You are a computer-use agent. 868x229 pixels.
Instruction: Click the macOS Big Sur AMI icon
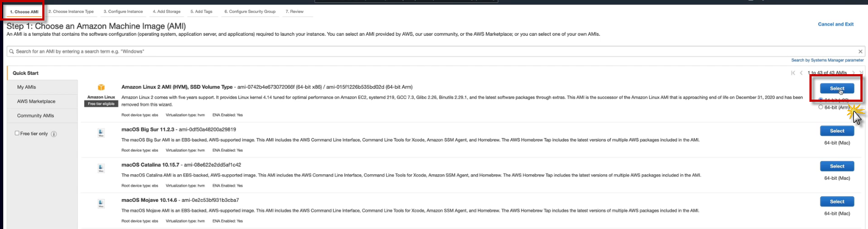coord(101,133)
